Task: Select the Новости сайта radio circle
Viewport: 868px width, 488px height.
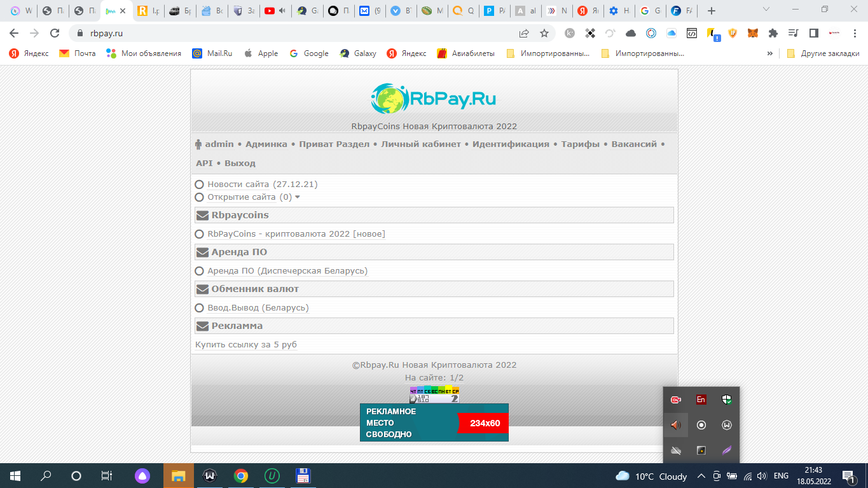Action: point(199,185)
